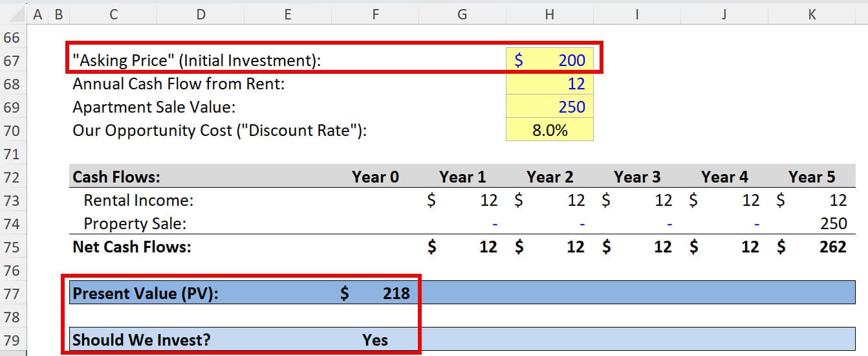
Task: Select column header K
Action: coord(812,14)
